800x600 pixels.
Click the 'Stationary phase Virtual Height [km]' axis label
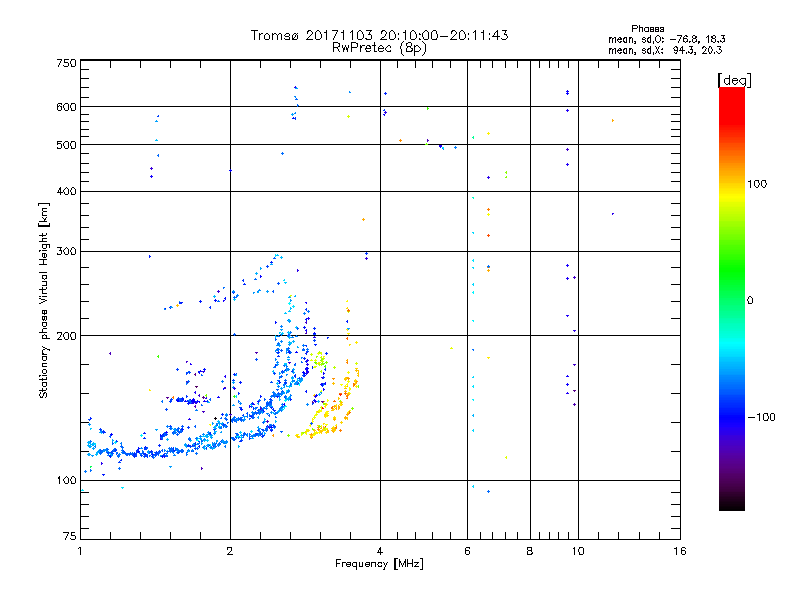(x=44, y=301)
